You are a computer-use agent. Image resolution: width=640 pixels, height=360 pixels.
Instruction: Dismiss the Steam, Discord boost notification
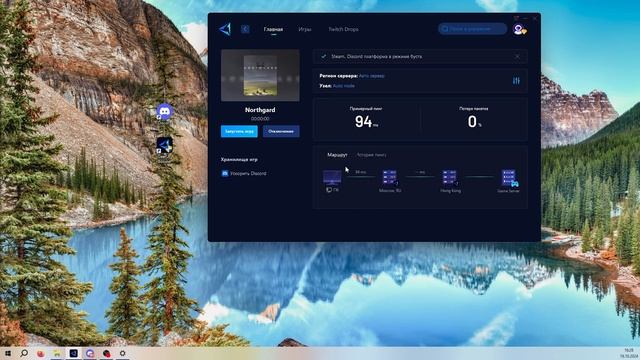tap(517, 57)
